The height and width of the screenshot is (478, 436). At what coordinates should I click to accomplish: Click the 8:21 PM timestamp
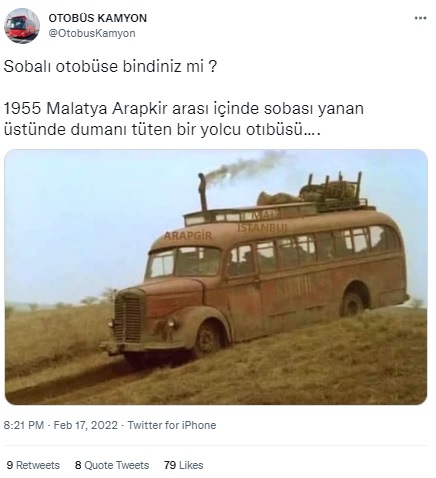click(24, 425)
